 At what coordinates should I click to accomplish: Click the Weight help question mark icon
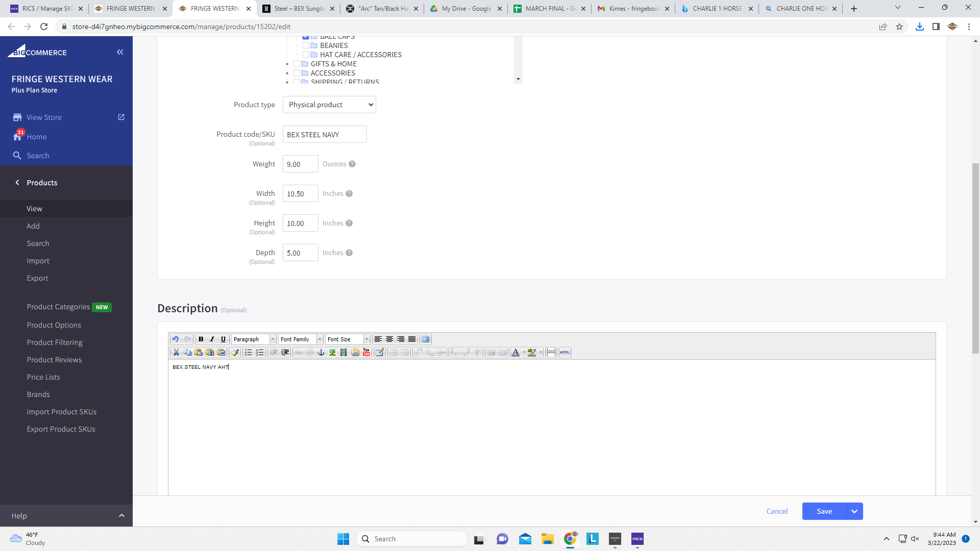coord(352,164)
